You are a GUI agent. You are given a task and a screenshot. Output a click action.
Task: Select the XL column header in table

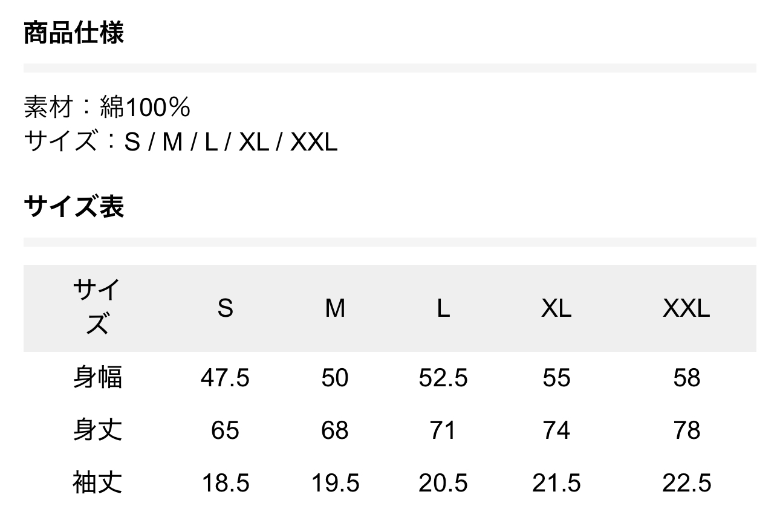556,308
